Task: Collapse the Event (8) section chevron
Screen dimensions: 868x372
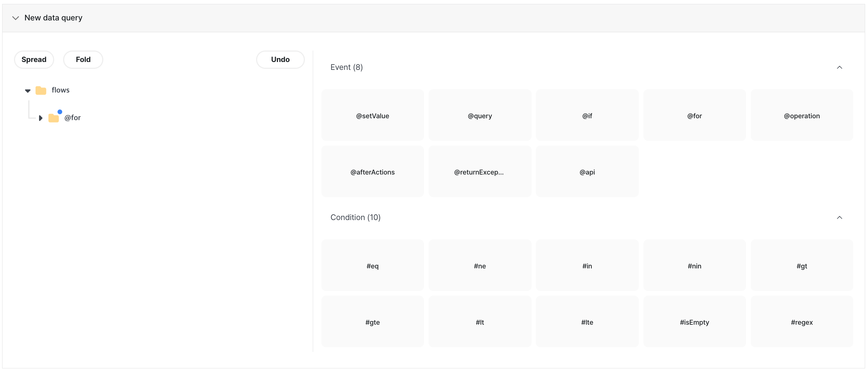Action: pos(839,67)
